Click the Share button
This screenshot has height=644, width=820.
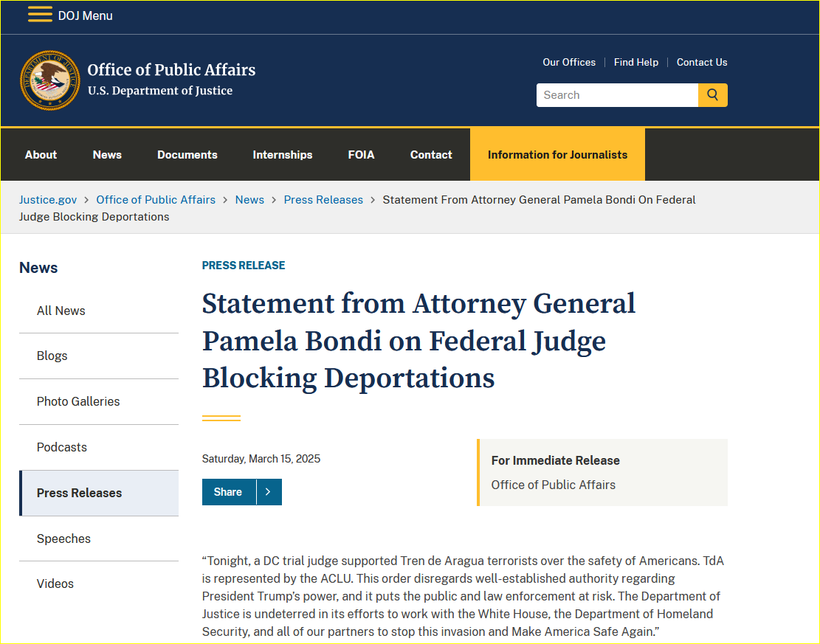tap(229, 492)
